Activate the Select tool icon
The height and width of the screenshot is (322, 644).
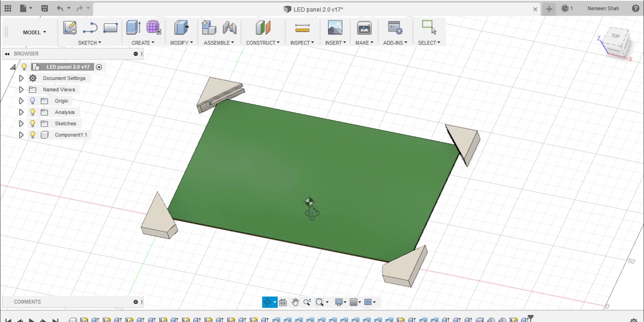(x=429, y=27)
